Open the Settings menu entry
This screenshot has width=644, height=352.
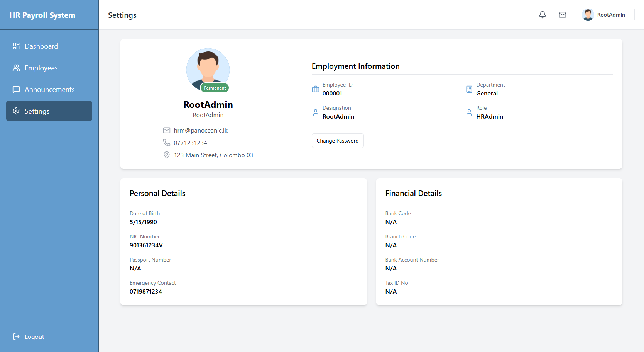[37, 111]
